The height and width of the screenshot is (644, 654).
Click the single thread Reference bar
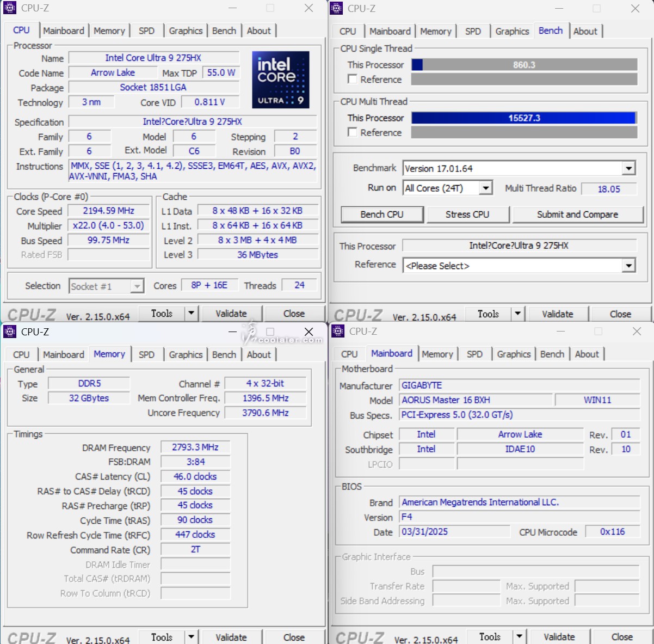[x=524, y=79]
